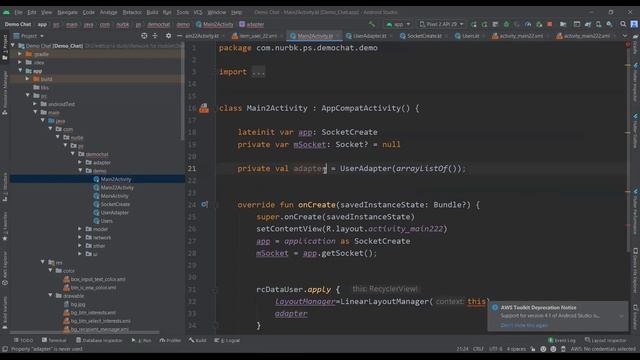The width and height of the screenshot is (640, 360).
Task: Click the Android Studio logo icon
Action: [6, 12]
